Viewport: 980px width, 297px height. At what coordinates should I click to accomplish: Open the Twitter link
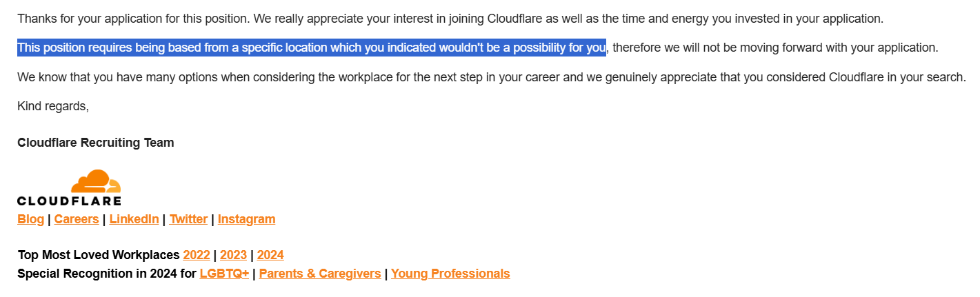pyautogui.click(x=188, y=219)
